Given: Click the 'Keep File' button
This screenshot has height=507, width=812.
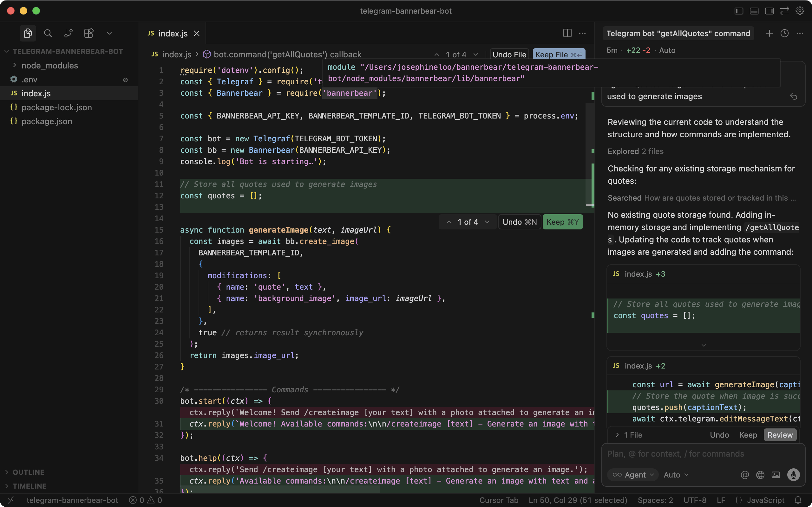Looking at the screenshot, I should click(x=558, y=54).
